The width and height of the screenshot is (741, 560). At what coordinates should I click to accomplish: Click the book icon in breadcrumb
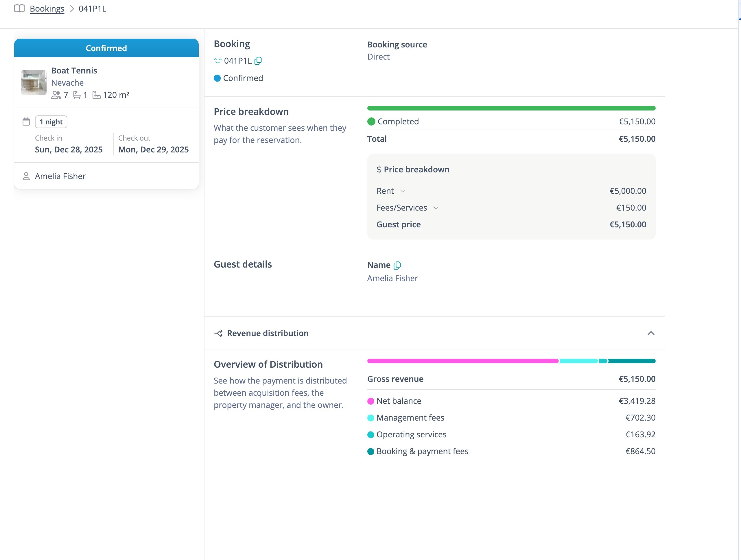pyautogui.click(x=19, y=9)
